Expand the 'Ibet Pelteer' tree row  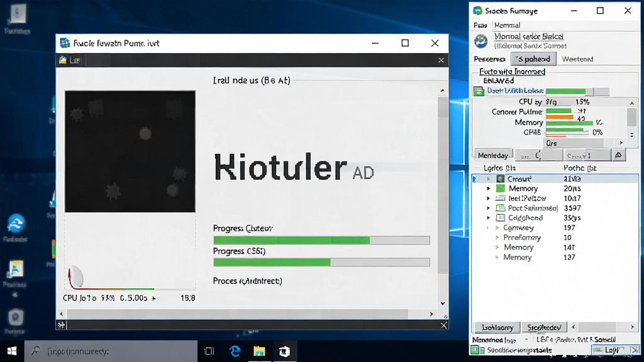tap(489, 198)
